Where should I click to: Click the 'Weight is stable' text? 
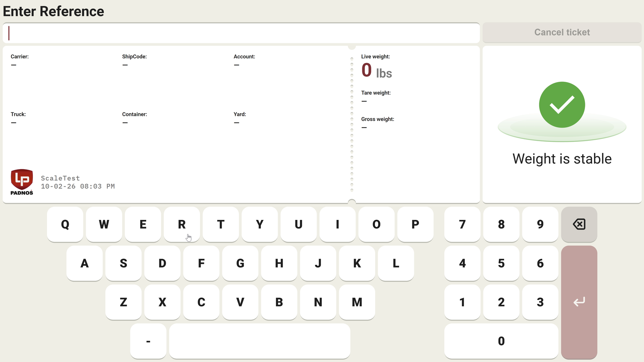click(562, 159)
